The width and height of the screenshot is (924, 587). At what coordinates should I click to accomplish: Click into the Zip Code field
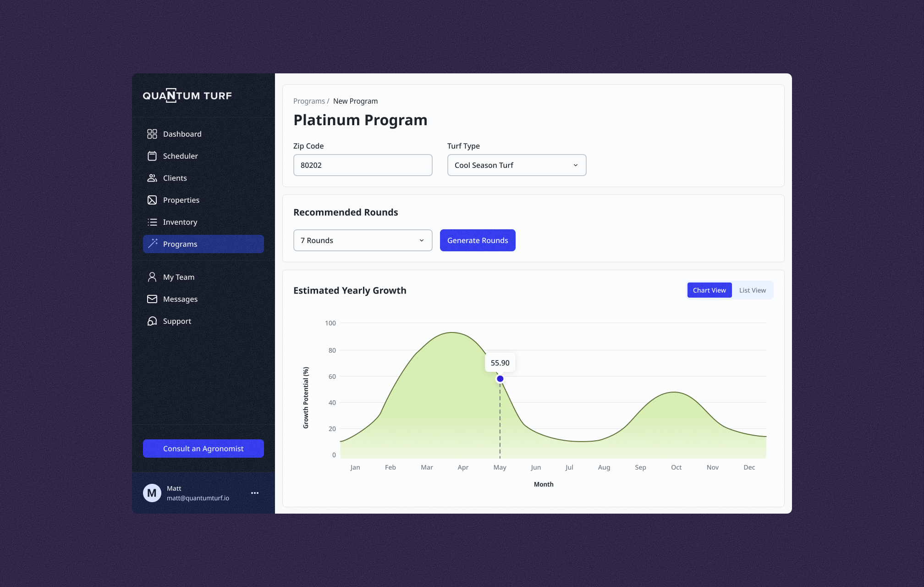click(x=363, y=165)
